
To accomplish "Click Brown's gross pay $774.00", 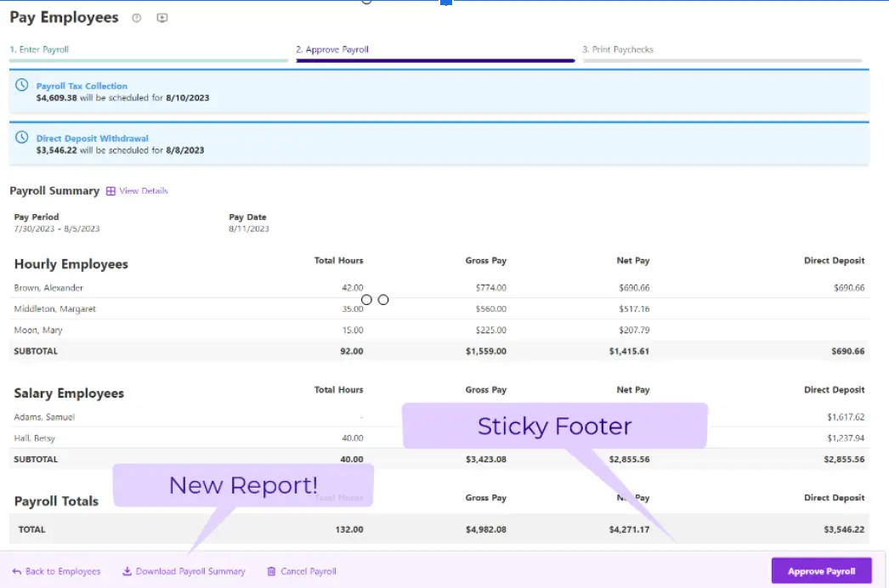I will pyautogui.click(x=491, y=288).
